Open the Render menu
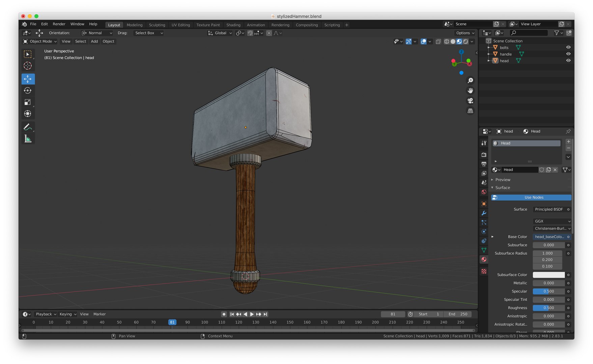 click(x=59, y=24)
